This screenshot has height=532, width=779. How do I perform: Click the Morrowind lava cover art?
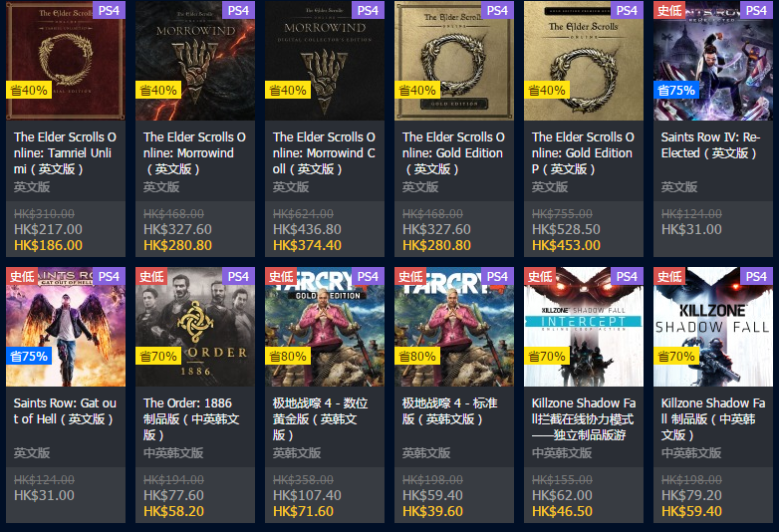(195, 60)
